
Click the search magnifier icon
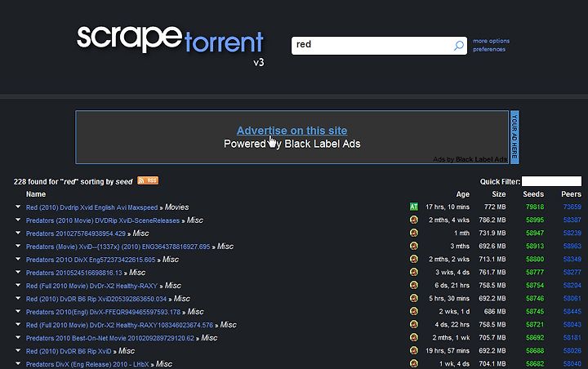tap(459, 46)
